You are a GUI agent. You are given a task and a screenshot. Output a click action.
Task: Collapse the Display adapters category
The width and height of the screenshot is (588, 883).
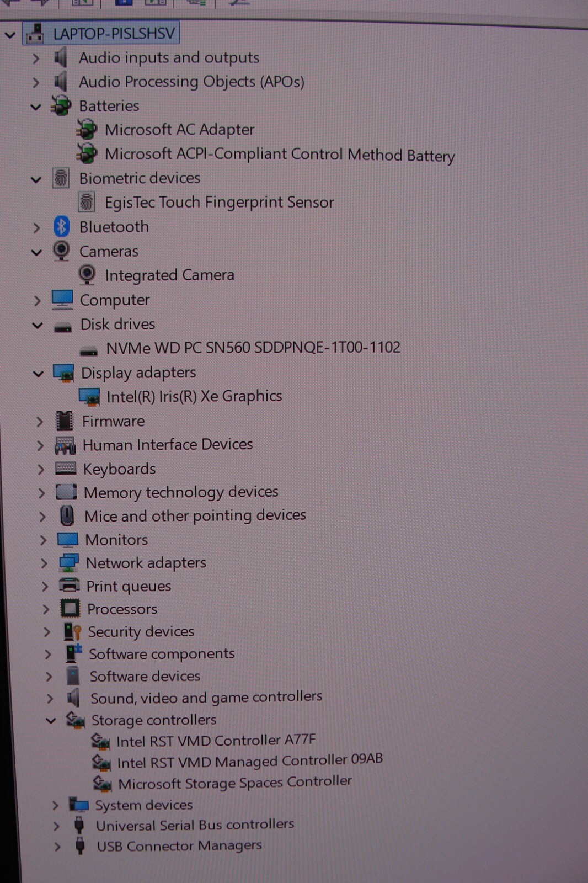[x=38, y=374]
